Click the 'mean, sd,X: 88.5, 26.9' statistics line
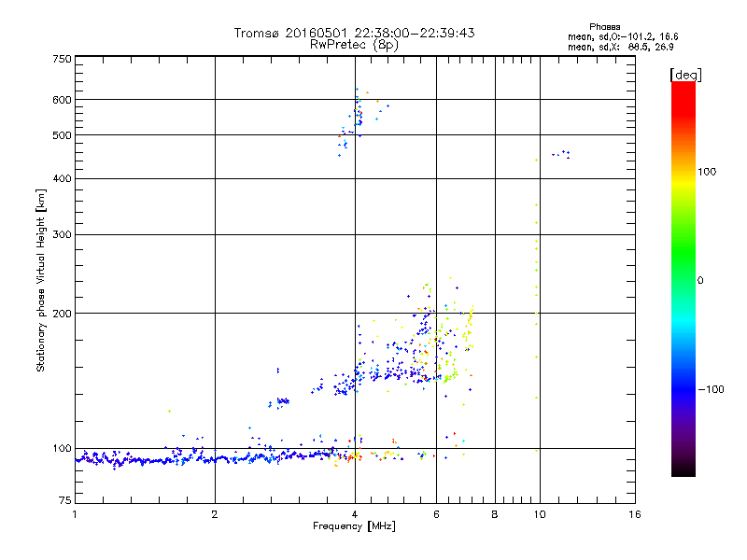Screen dimensions: 747x560 click(x=620, y=47)
